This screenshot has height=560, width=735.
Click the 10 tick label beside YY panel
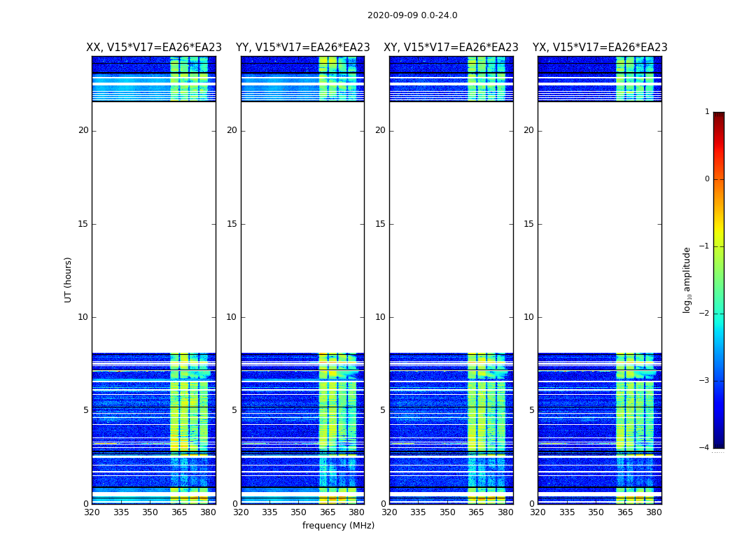pyautogui.click(x=231, y=317)
